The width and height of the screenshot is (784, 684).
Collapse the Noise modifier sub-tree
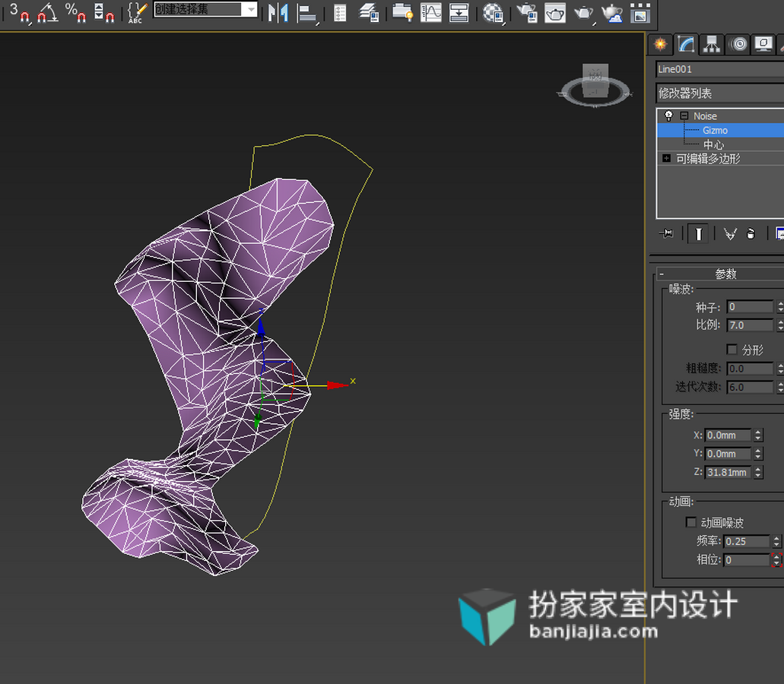point(684,116)
